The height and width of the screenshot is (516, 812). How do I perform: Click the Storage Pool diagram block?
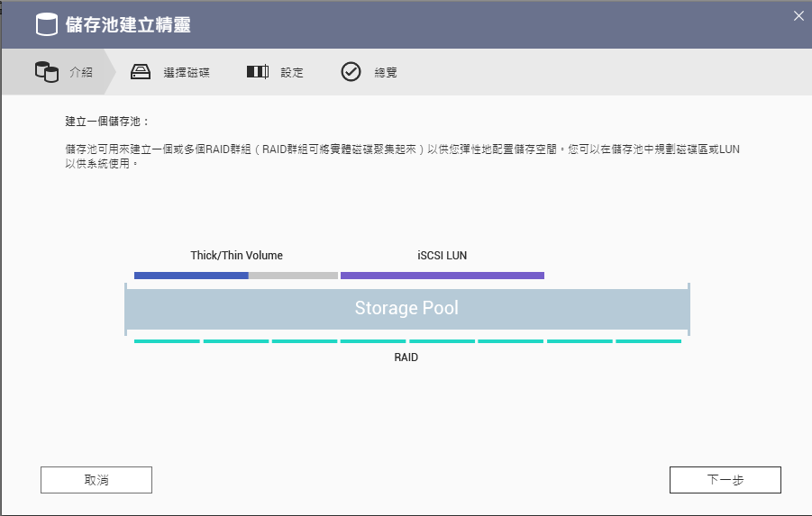click(x=407, y=309)
